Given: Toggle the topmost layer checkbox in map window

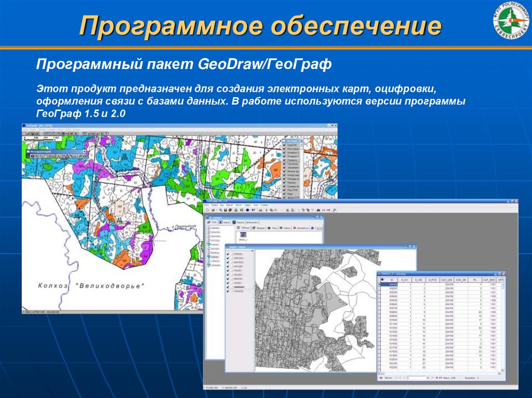Looking at the screenshot, I should [x=228, y=254].
